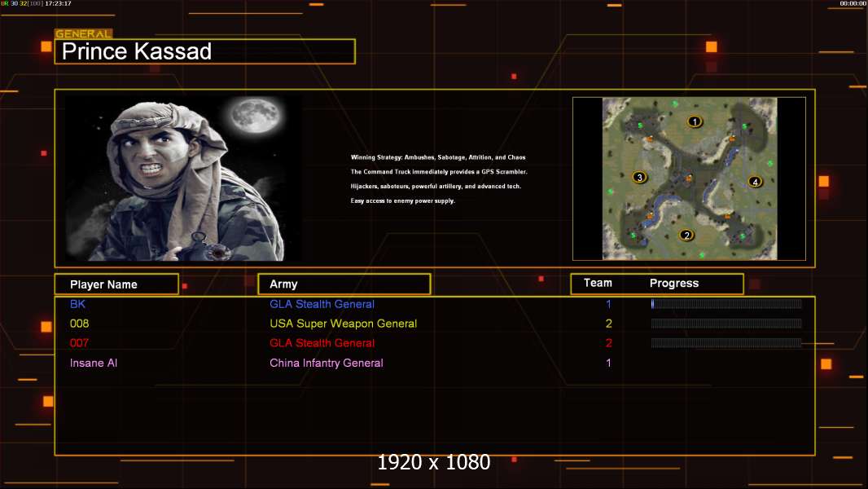Click Insane AI's team number 1
The height and width of the screenshot is (489, 868).
click(x=608, y=363)
